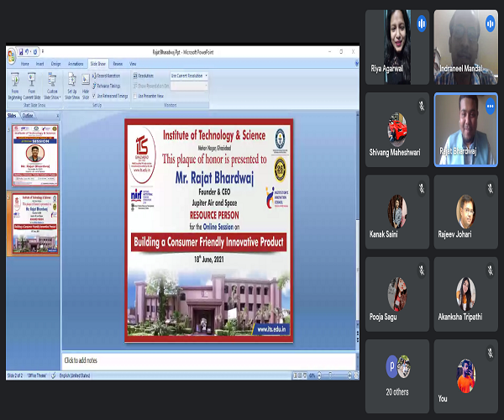Click Shivang Maheshwari's muted mic icon
This screenshot has height=420, width=504.
pos(422,106)
